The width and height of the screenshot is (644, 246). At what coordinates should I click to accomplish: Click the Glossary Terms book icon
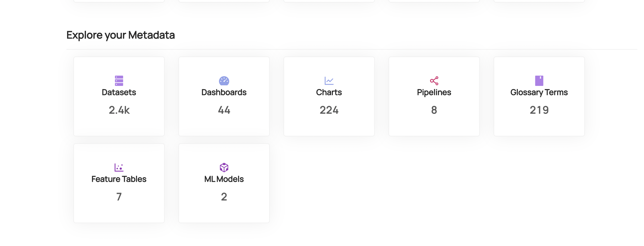click(539, 81)
